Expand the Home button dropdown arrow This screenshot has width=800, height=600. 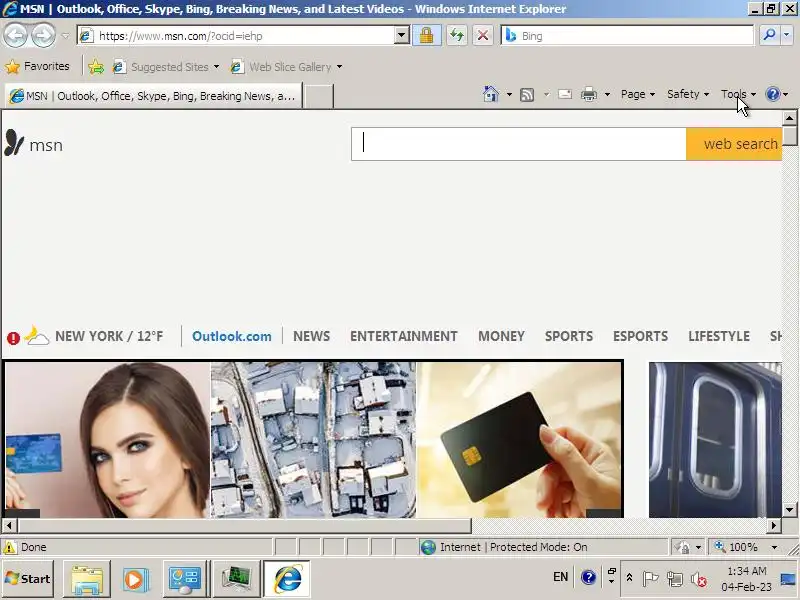point(509,94)
